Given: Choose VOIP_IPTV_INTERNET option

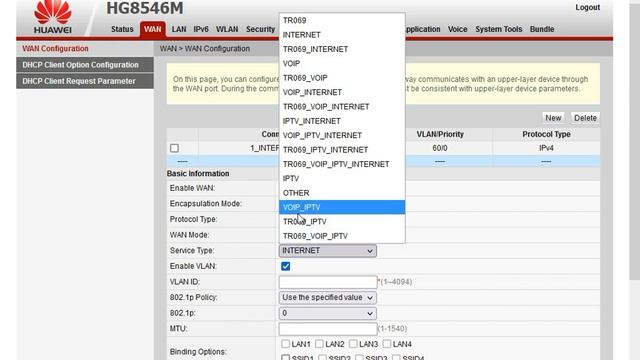Looking at the screenshot, I should pyautogui.click(x=342, y=136).
